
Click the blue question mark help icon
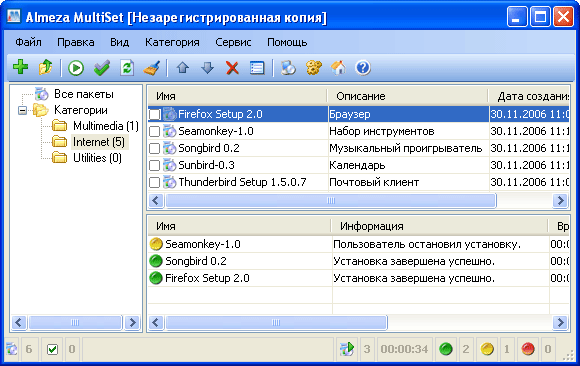(x=363, y=68)
